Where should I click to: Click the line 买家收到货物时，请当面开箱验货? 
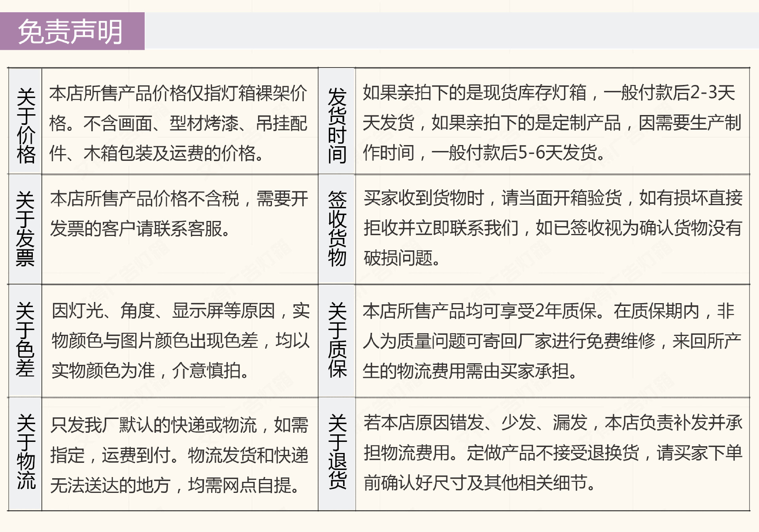coord(493,198)
